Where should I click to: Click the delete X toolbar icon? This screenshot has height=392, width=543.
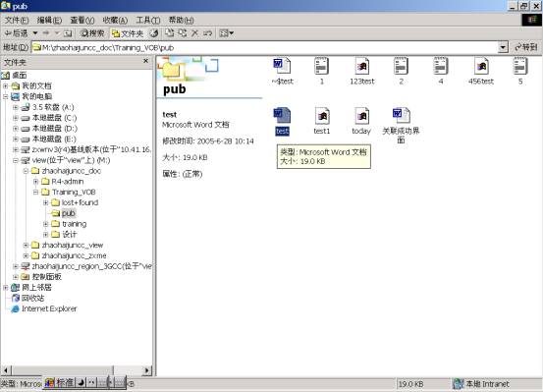(x=195, y=33)
